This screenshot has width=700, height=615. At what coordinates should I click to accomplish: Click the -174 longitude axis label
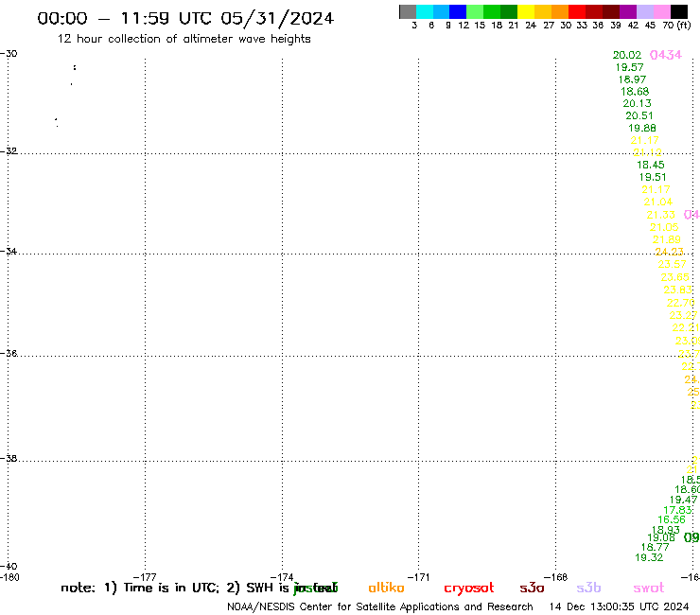coord(282,577)
